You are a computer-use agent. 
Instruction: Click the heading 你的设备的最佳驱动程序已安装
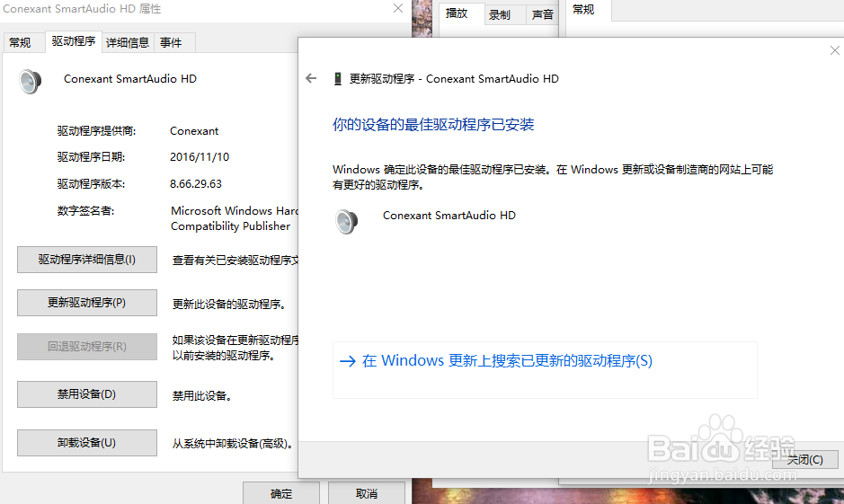point(433,125)
